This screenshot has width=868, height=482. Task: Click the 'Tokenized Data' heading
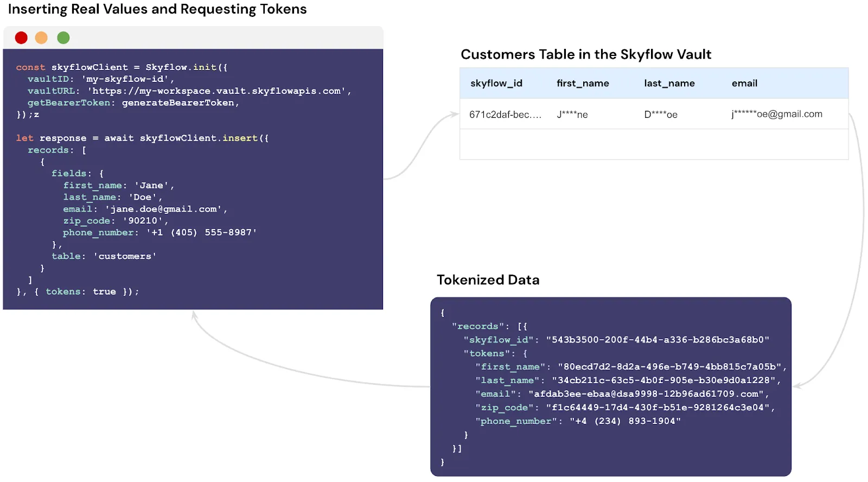[x=488, y=280]
